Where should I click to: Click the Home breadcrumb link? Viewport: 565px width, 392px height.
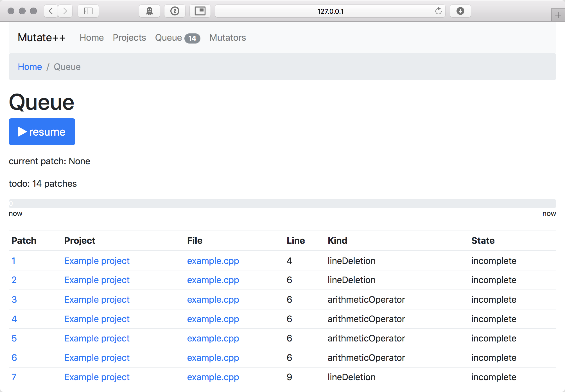[x=30, y=67]
